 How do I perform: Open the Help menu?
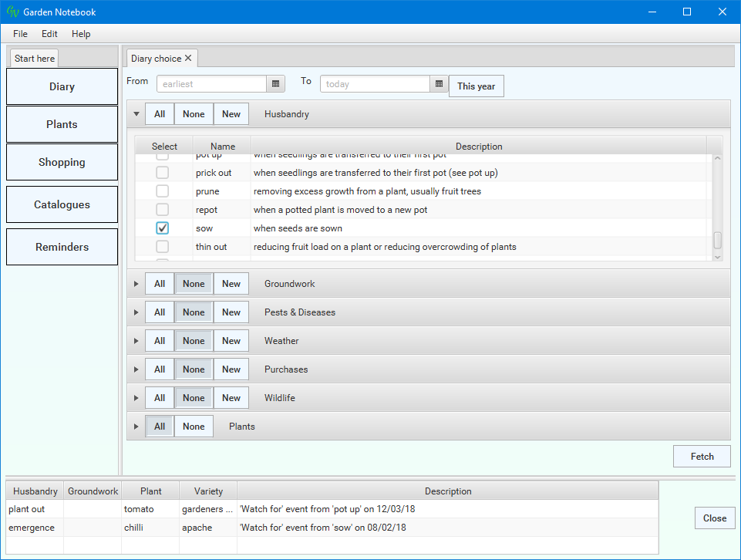point(81,34)
